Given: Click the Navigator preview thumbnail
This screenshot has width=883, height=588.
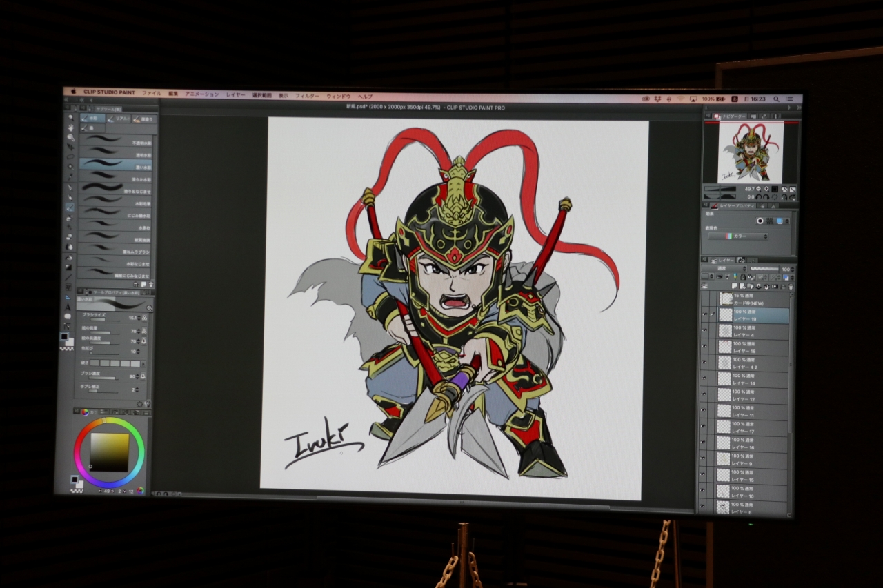Looking at the screenshot, I should [750, 152].
